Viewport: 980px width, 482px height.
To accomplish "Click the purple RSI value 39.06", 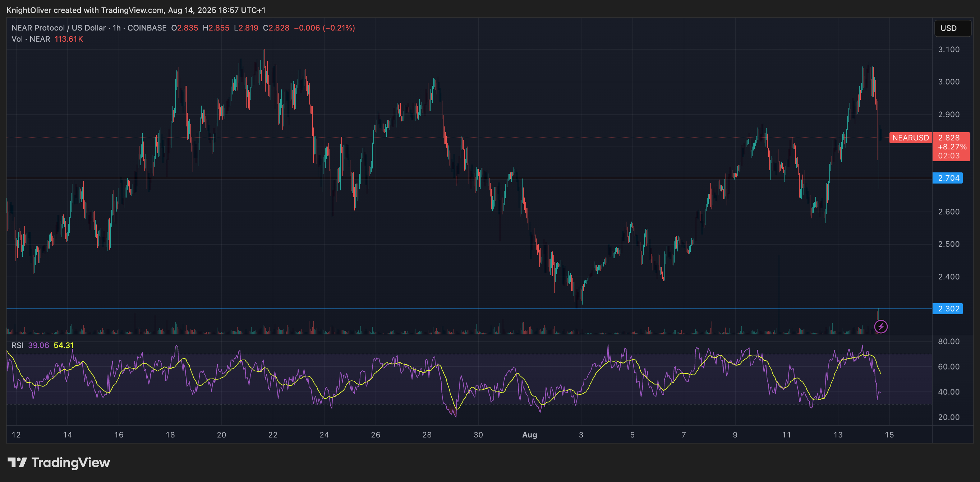I will tap(38, 345).
